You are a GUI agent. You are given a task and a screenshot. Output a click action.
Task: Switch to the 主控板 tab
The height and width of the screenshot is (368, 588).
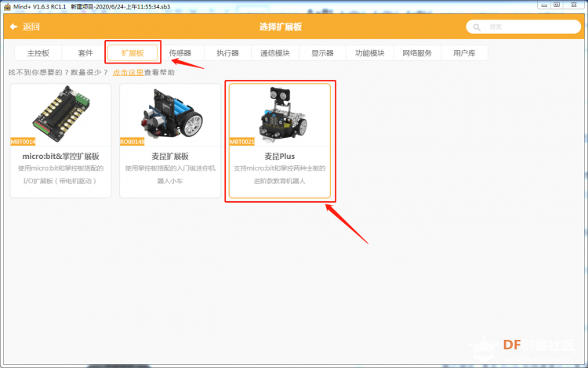tap(38, 53)
